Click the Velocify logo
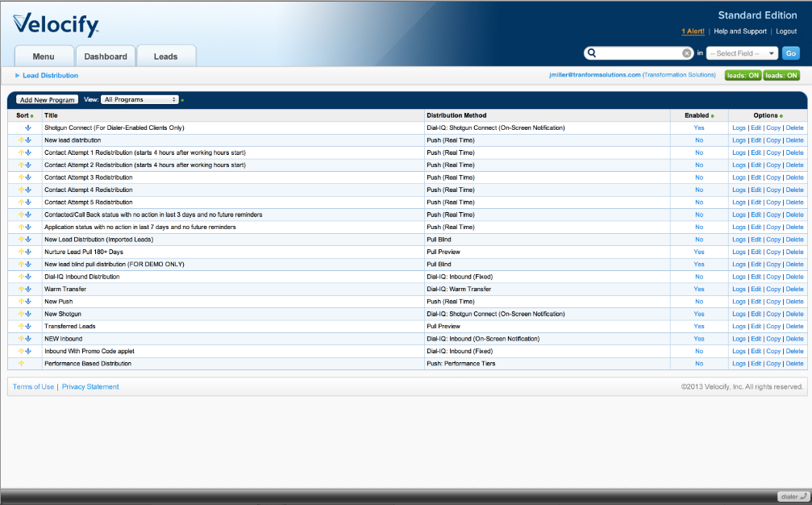 click(x=56, y=23)
